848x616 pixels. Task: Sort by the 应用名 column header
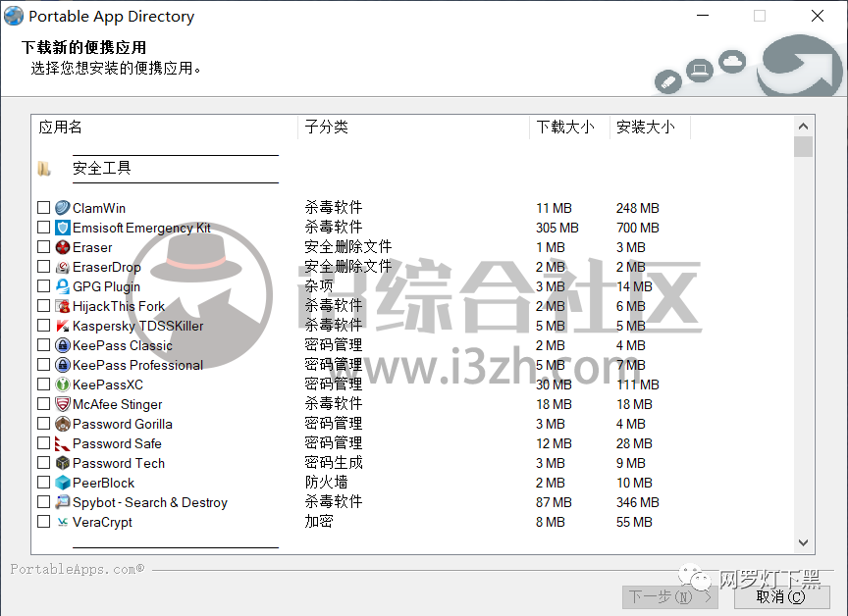tap(165, 128)
